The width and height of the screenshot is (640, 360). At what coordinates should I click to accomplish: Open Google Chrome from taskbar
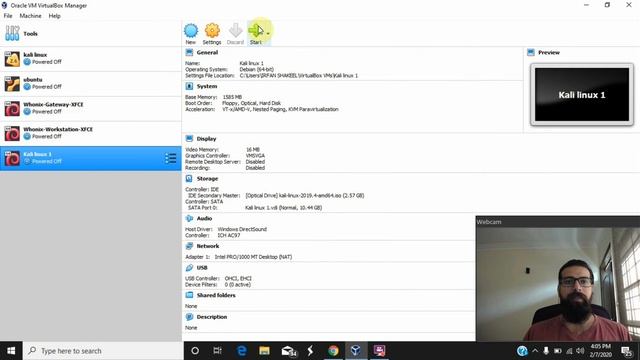[333, 351]
